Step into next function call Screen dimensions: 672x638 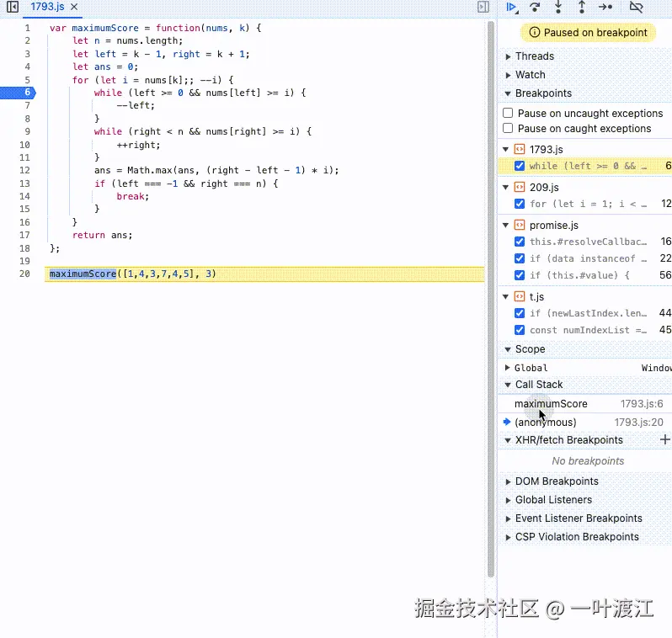pos(558,7)
